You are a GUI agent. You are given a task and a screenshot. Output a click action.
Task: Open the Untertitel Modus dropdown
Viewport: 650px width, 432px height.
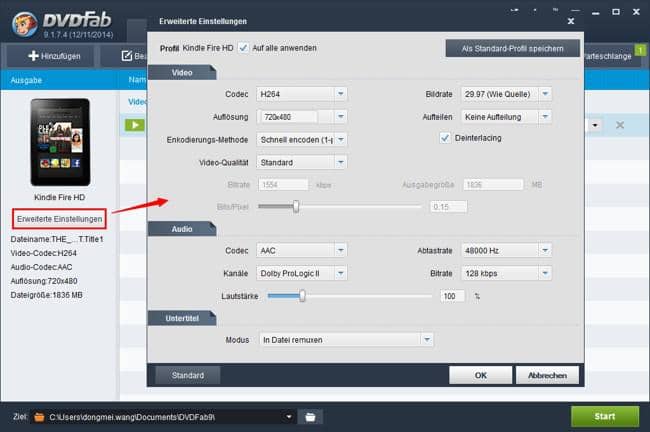[427, 340]
